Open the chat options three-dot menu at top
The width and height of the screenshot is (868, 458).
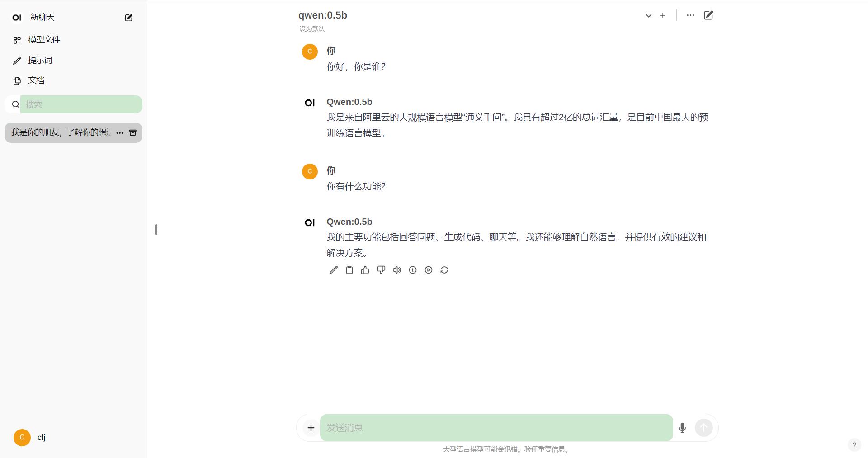tap(690, 15)
